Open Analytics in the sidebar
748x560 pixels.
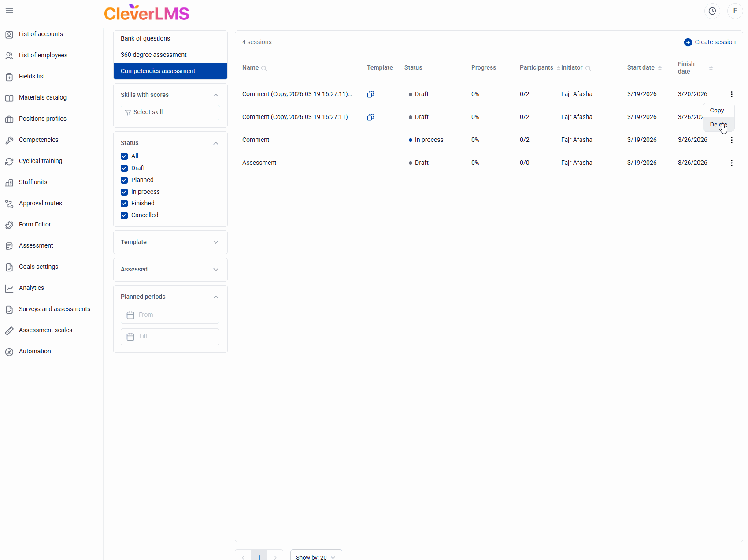[31, 288]
